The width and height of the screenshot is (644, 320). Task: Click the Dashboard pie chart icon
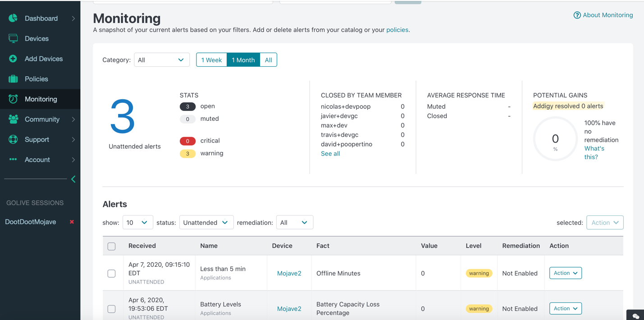tap(13, 18)
